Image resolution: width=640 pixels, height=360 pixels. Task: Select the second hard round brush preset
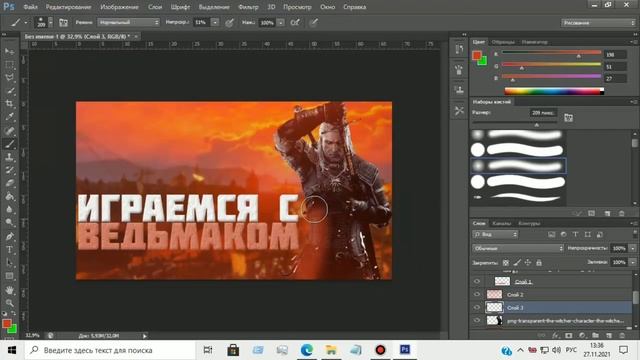(518, 182)
